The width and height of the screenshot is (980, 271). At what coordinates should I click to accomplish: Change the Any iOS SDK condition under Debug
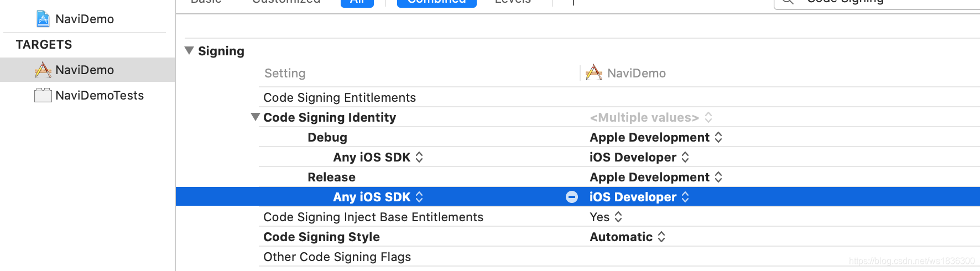(378, 157)
